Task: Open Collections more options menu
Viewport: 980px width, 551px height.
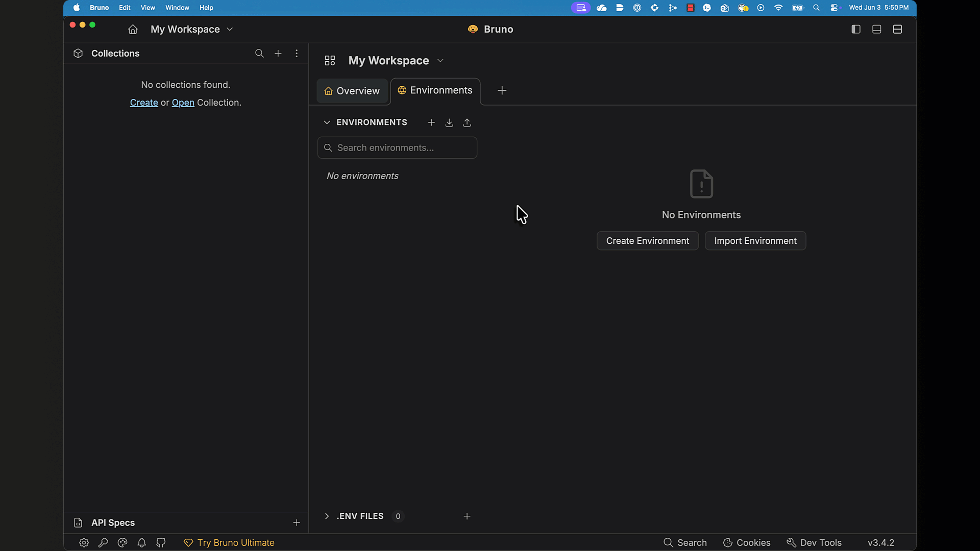Action: pyautogui.click(x=297, y=54)
